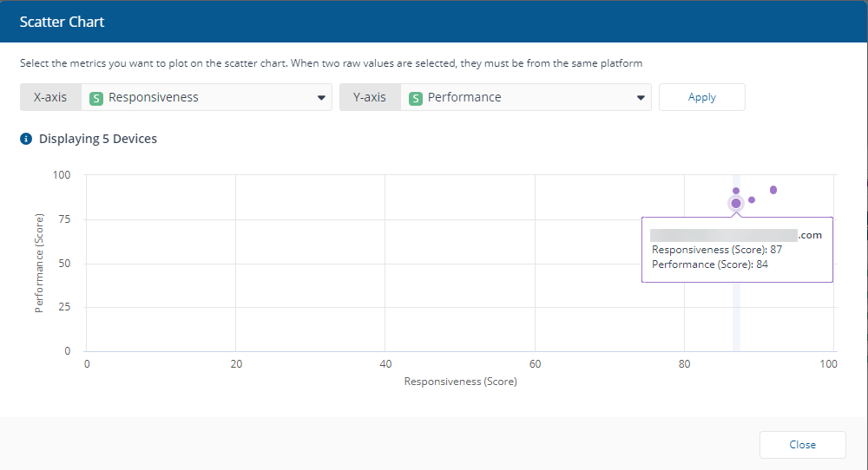Viewport: 868px width, 470px height.
Task: Click the green S badge next to Responsiveness
Action: pos(95,98)
